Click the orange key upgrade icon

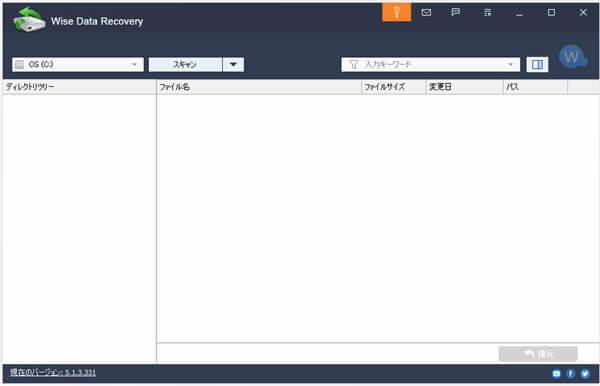(396, 12)
